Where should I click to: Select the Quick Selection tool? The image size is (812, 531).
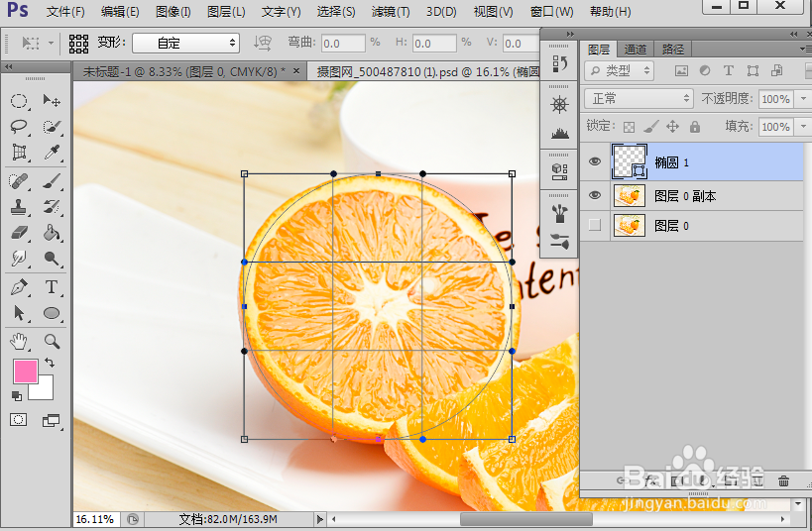click(x=52, y=126)
